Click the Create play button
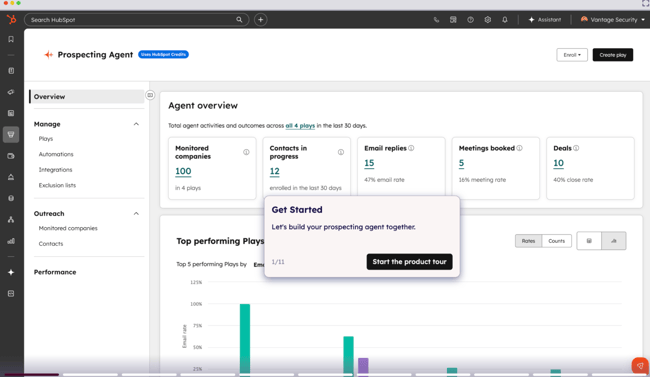This screenshot has width=650, height=377. (x=613, y=55)
